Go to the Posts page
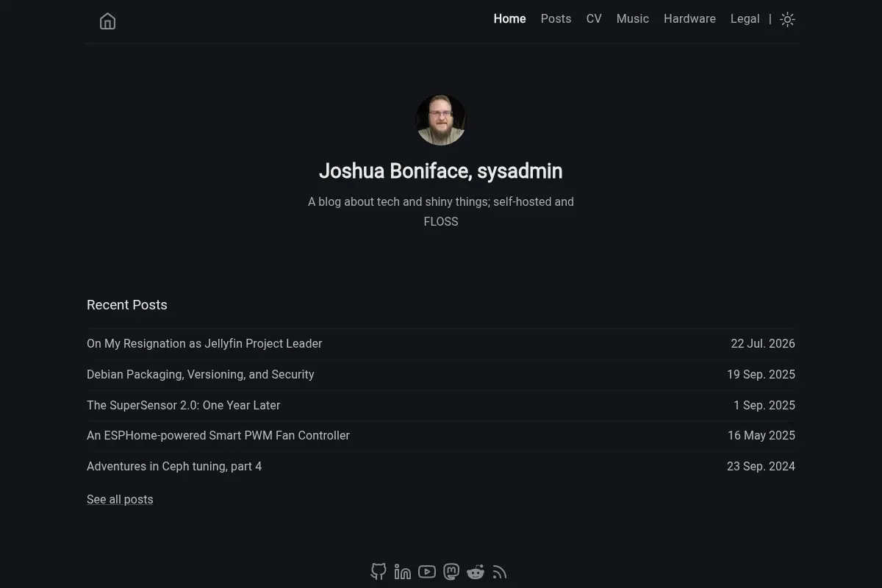Image resolution: width=882 pixels, height=588 pixels. pyautogui.click(x=556, y=19)
